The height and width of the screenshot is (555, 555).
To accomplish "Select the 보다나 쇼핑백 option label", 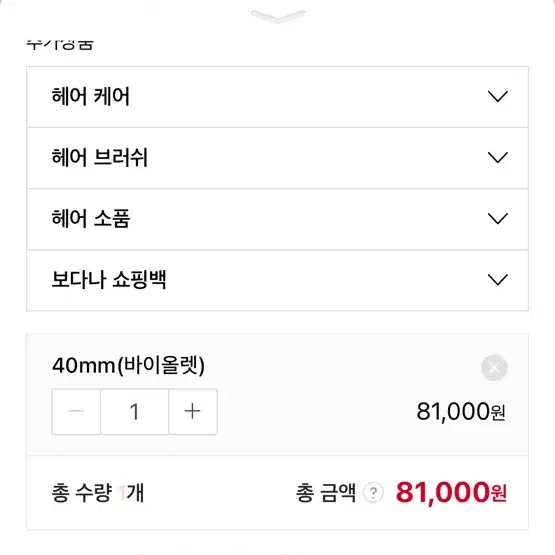I will click(109, 280).
